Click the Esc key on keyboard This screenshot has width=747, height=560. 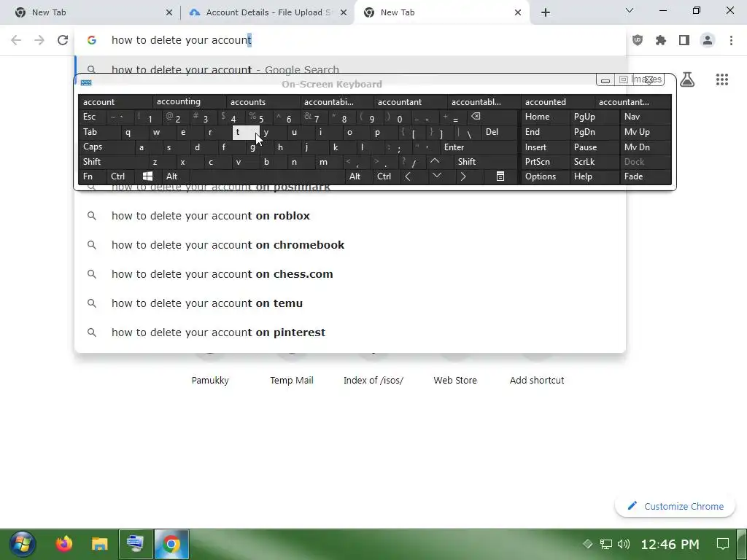(93, 117)
